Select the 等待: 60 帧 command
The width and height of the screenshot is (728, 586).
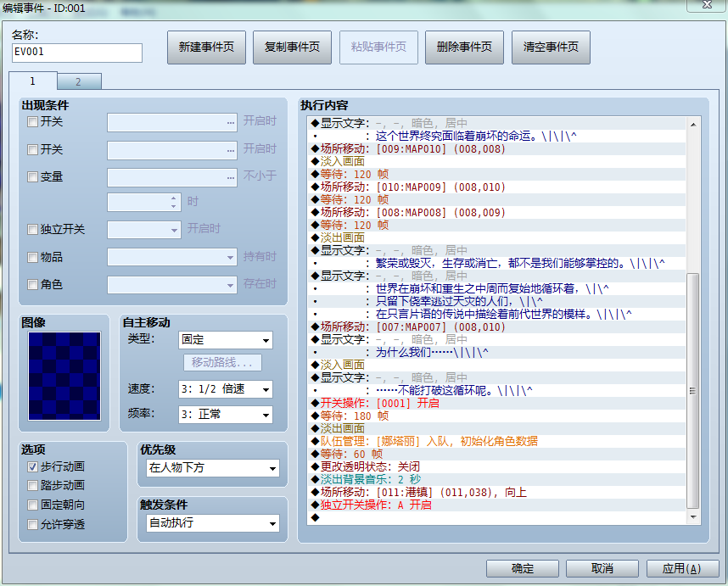[x=496, y=454]
